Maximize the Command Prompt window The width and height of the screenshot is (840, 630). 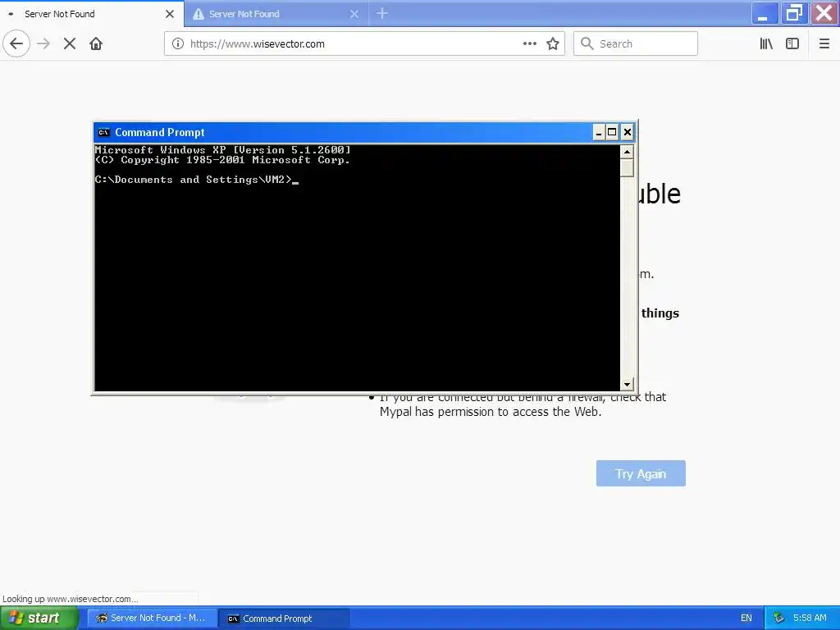tap(612, 132)
